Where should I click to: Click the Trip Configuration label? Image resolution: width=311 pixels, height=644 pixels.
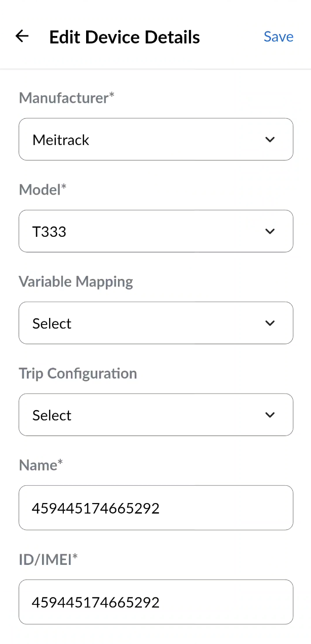tap(78, 374)
